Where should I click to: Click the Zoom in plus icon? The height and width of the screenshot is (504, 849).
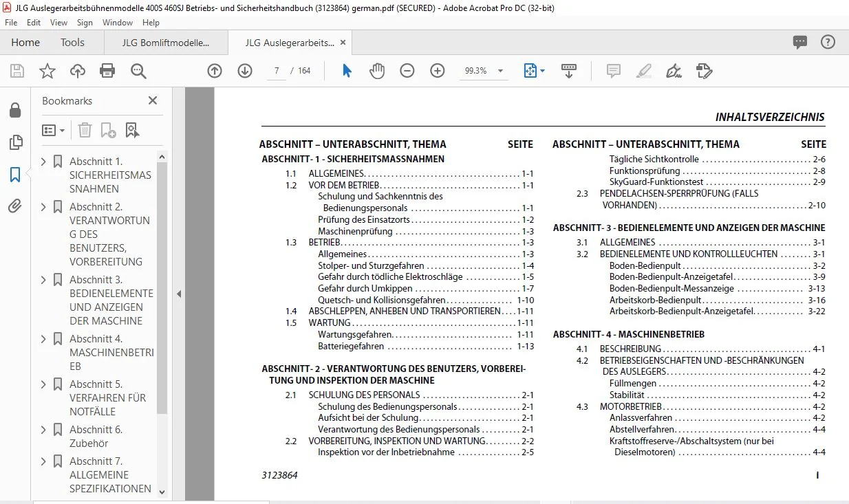click(x=438, y=70)
